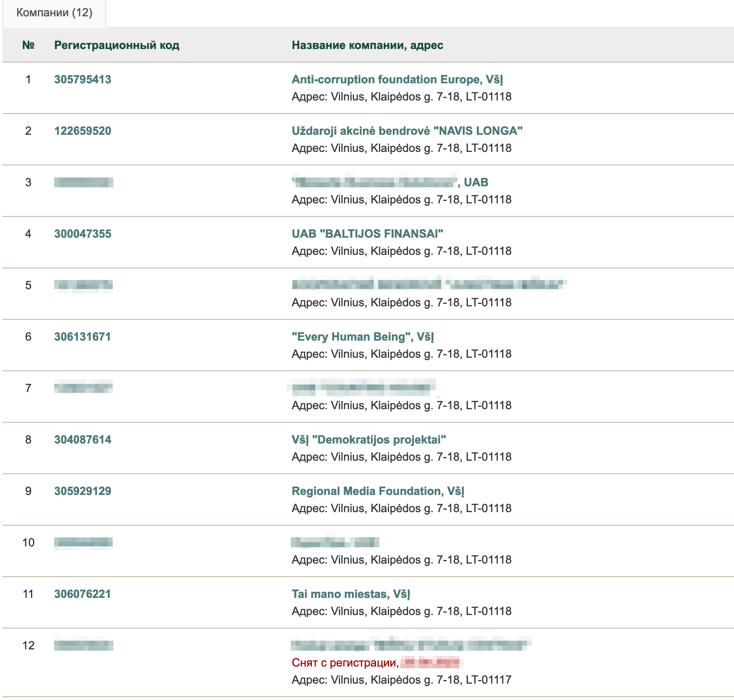Open Tai mano miestas, VšĮ link
Image resolution: width=734 pixels, height=700 pixels.
tap(351, 594)
